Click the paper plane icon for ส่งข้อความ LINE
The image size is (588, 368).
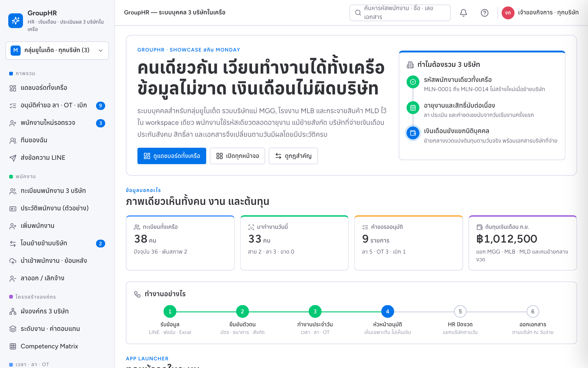[x=13, y=158]
